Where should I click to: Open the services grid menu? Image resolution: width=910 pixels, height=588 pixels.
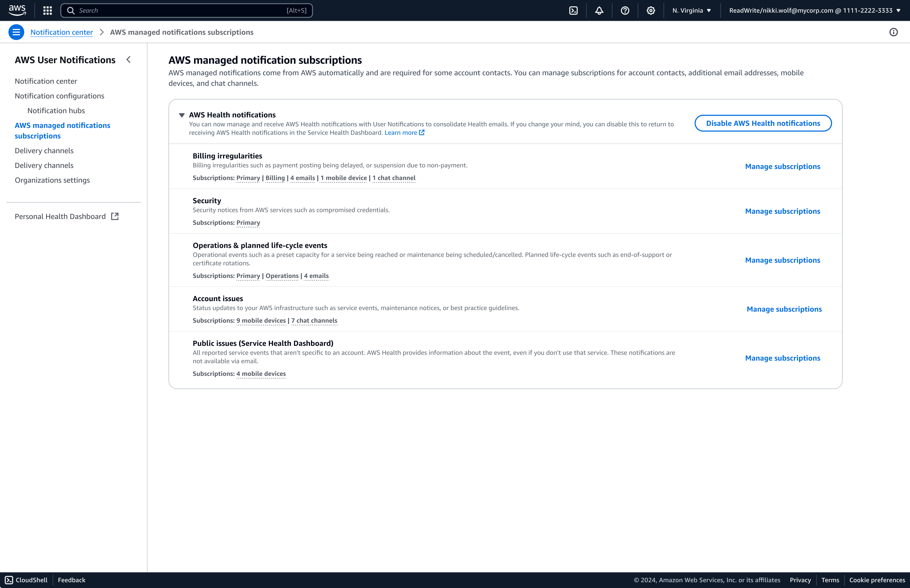coord(48,10)
